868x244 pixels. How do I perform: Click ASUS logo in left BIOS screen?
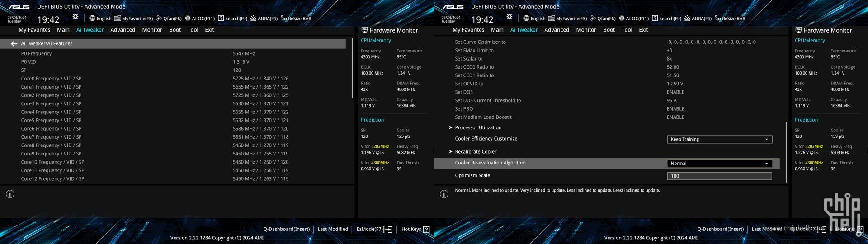[x=19, y=7]
